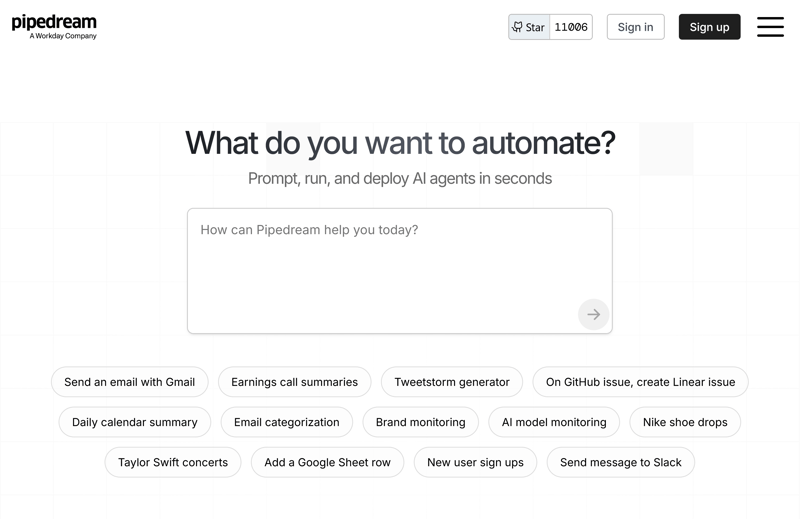Select the 'Brand monitoring' suggestion

click(x=420, y=422)
